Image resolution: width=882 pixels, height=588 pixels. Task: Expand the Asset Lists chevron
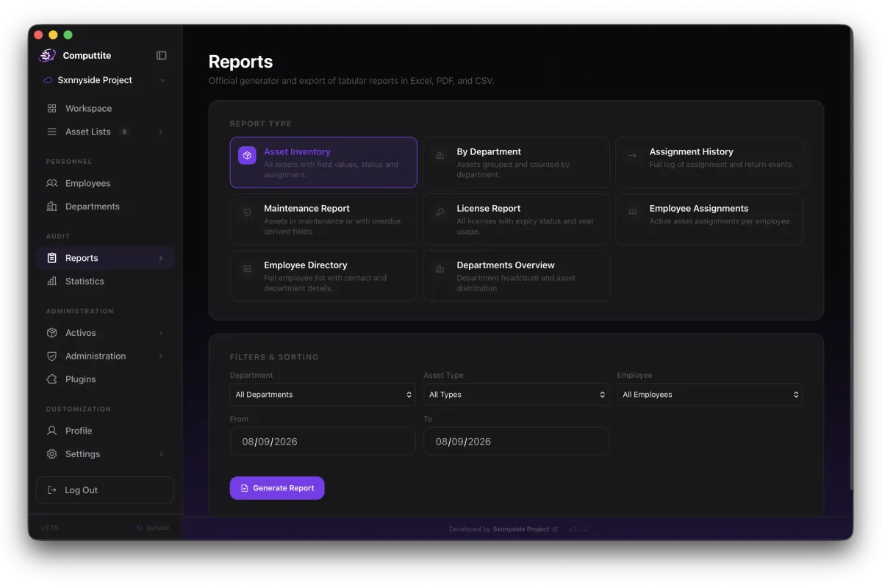[x=160, y=132]
